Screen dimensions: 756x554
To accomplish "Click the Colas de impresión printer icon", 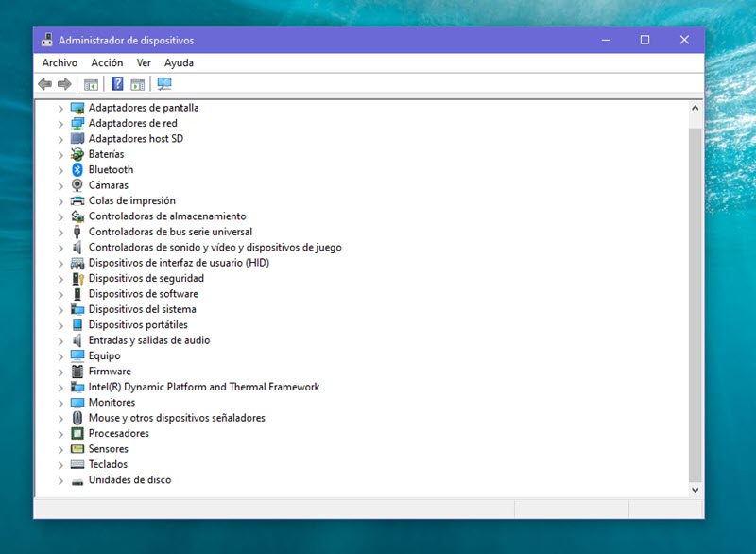I will click(x=77, y=201).
